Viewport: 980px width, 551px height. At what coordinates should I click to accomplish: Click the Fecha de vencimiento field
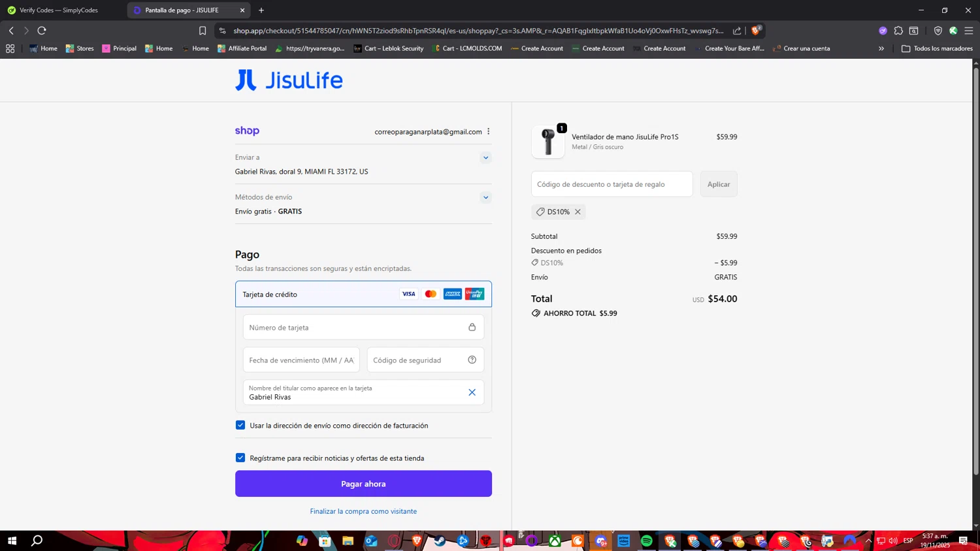301,360
